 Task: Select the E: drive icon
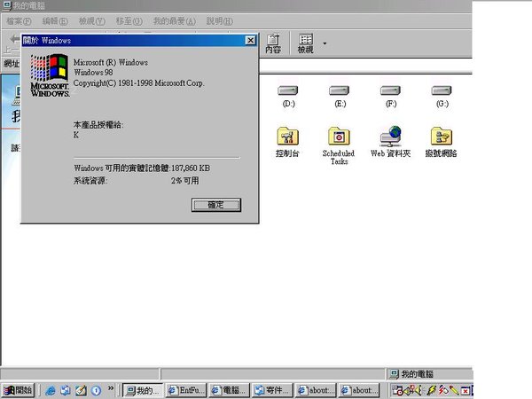(x=340, y=97)
